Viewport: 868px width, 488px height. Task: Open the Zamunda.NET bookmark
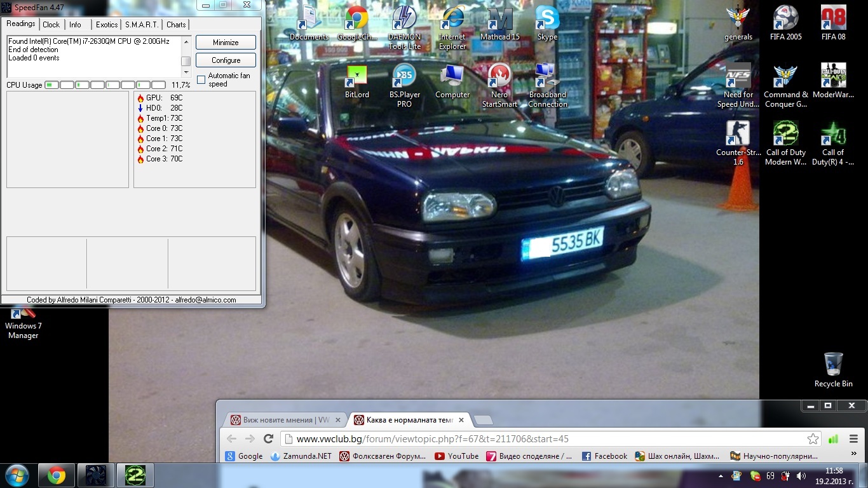pyautogui.click(x=301, y=456)
